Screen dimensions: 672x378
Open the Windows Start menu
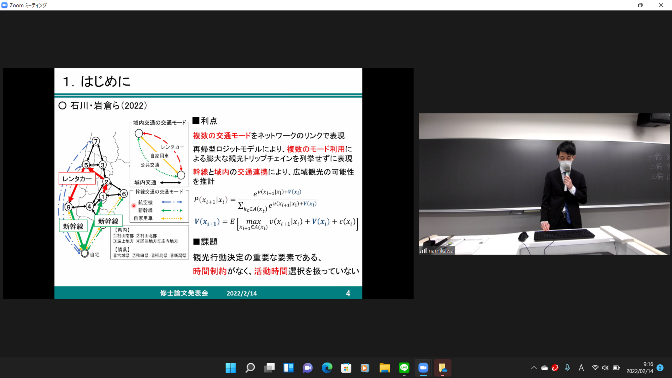(231, 368)
